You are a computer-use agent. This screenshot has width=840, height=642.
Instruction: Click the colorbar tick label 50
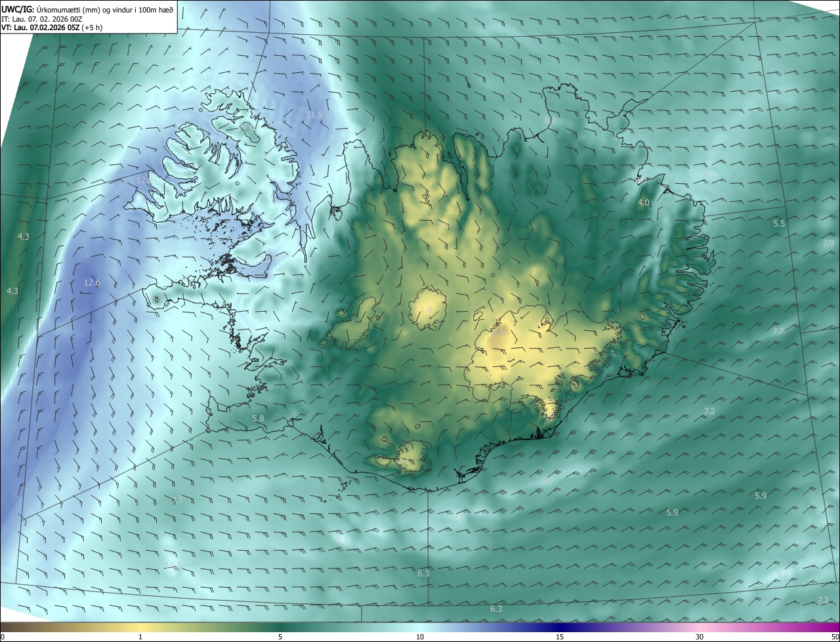tap(835, 637)
